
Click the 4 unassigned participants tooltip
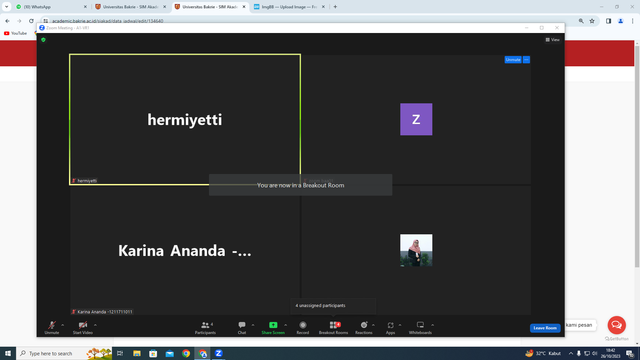click(333, 305)
